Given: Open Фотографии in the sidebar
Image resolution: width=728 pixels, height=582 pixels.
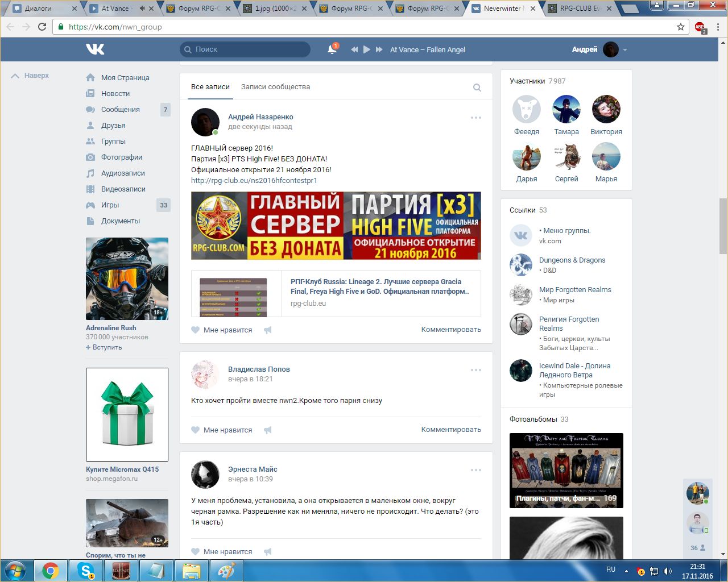Looking at the screenshot, I should 122,157.
